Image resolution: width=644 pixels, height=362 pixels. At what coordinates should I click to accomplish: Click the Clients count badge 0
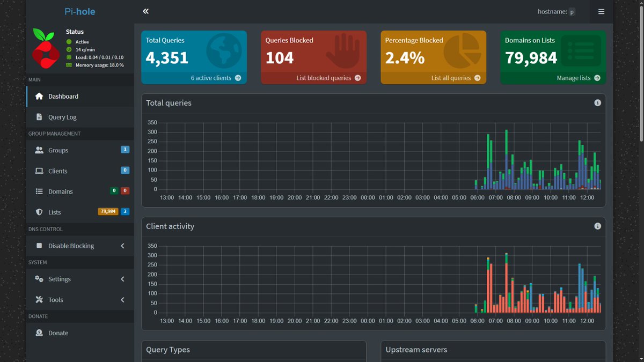coord(125,171)
